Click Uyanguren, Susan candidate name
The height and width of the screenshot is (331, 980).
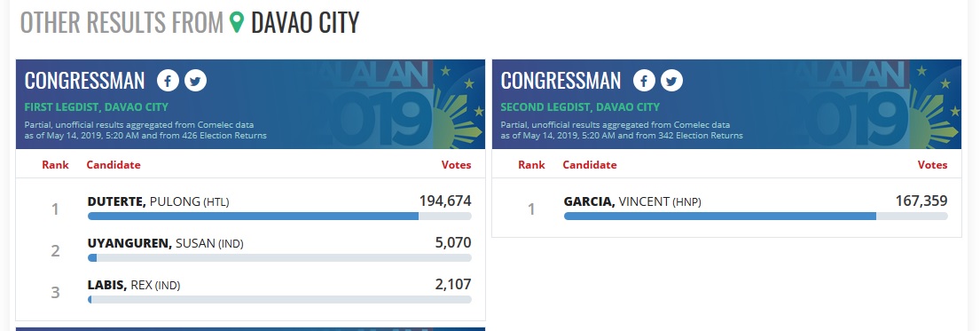click(165, 243)
